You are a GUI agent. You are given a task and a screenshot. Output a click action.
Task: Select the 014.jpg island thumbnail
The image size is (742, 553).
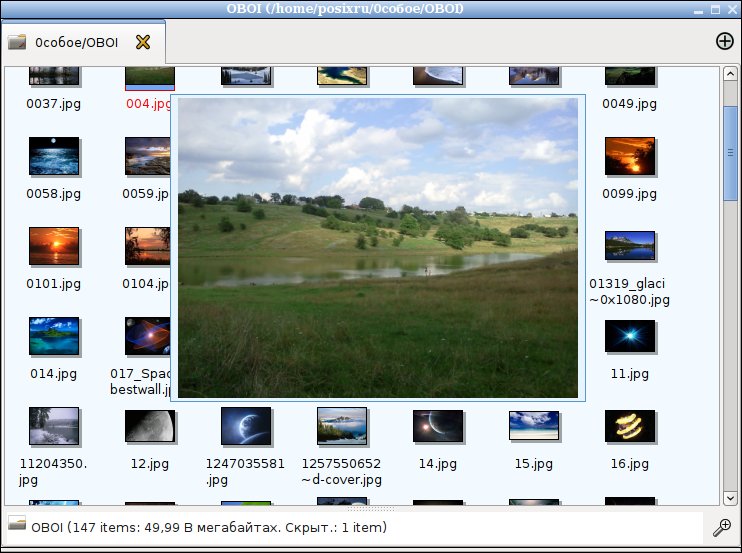coord(54,336)
